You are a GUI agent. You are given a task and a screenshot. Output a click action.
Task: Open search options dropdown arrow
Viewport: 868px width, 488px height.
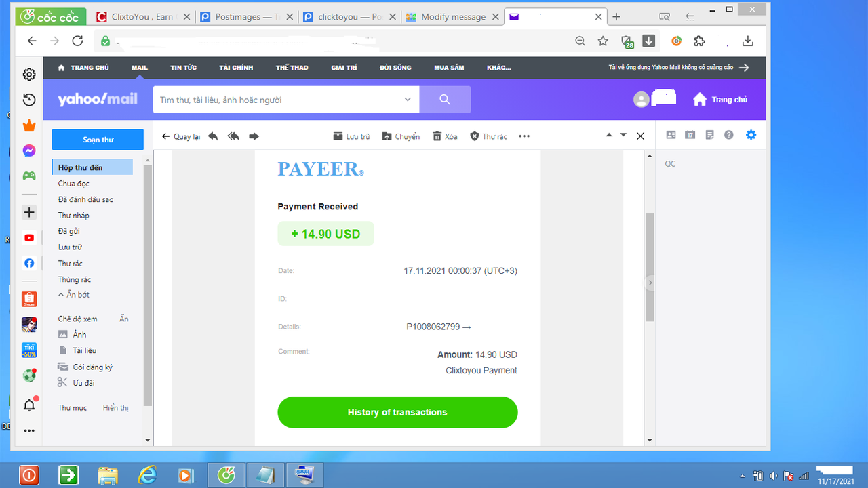click(408, 100)
